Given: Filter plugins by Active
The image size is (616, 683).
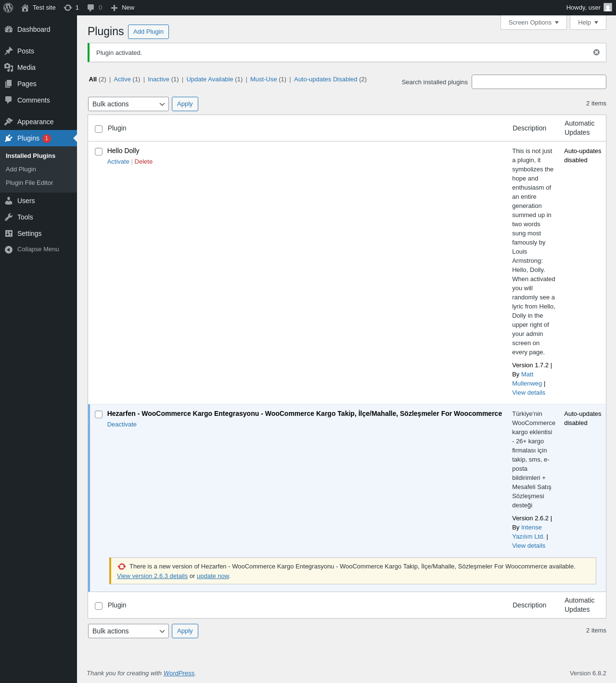Looking at the screenshot, I should 122,79.
